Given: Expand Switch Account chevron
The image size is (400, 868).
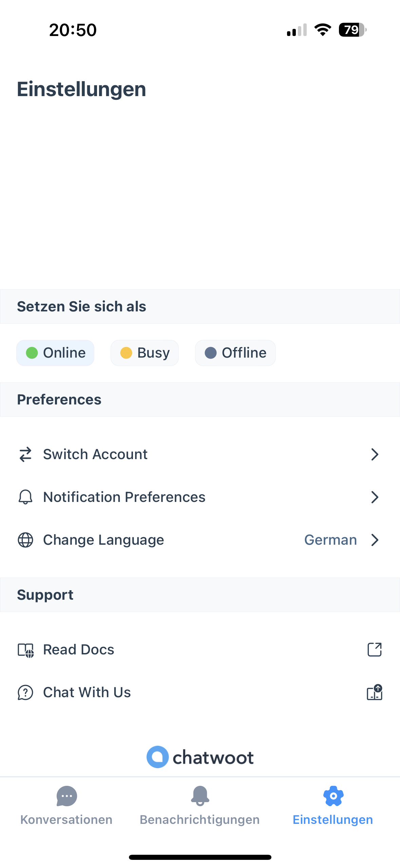Looking at the screenshot, I should pyautogui.click(x=375, y=454).
